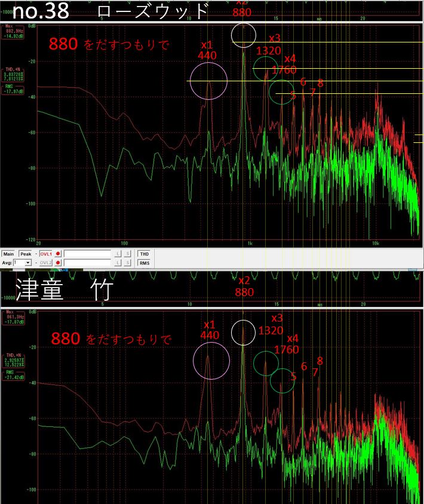Click the OVL2 row S button
Viewport: 424px width, 504px height.
[127, 262]
